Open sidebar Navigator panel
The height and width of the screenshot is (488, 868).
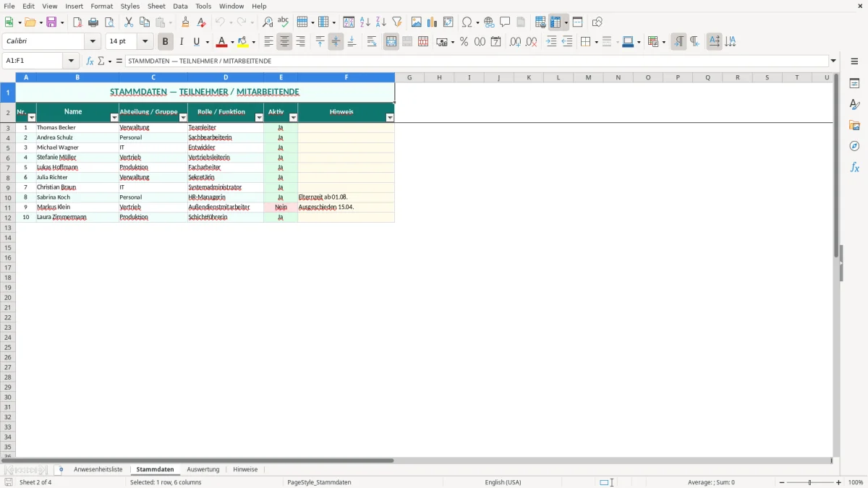click(854, 146)
